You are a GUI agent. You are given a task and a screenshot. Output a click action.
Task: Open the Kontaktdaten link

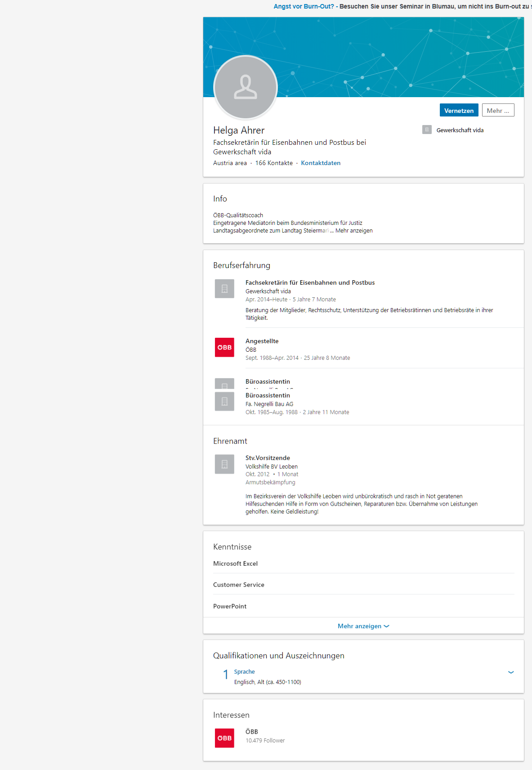pyautogui.click(x=321, y=163)
